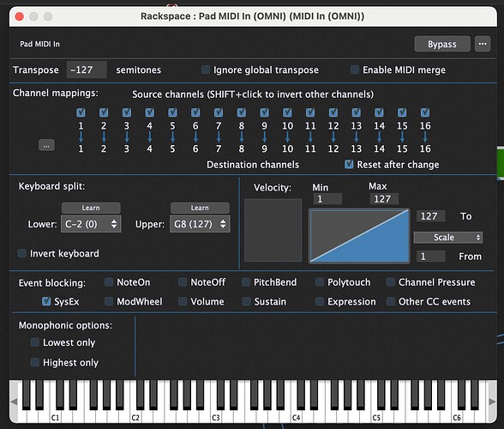The image size is (504, 429).
Task: Open the velocity Scale dropdown
Action: click(447, 238)
